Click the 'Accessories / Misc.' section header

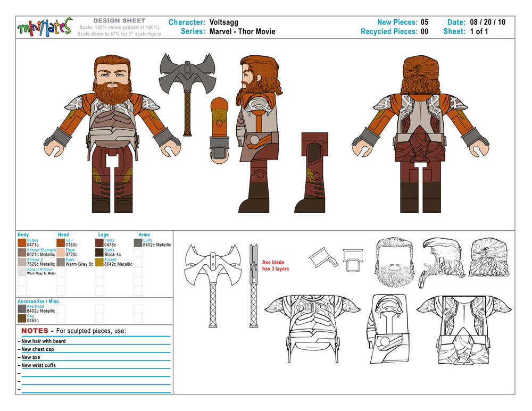click(39, 301)
